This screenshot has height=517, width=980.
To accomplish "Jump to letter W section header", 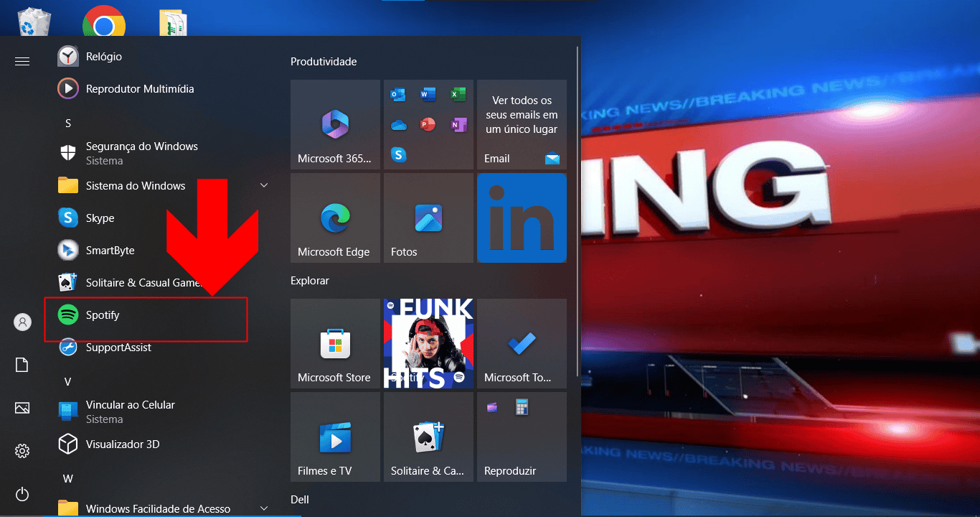I will (x=68, y=479).
